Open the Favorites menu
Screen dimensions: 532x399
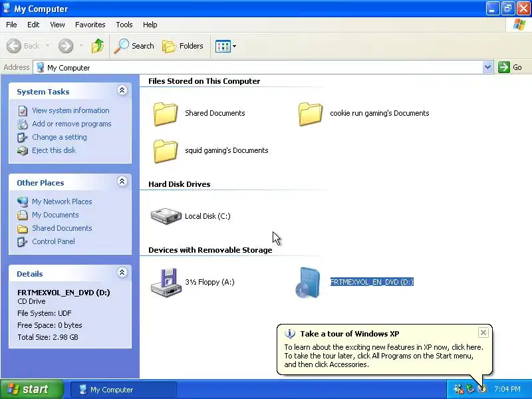[x=90, y=25]
